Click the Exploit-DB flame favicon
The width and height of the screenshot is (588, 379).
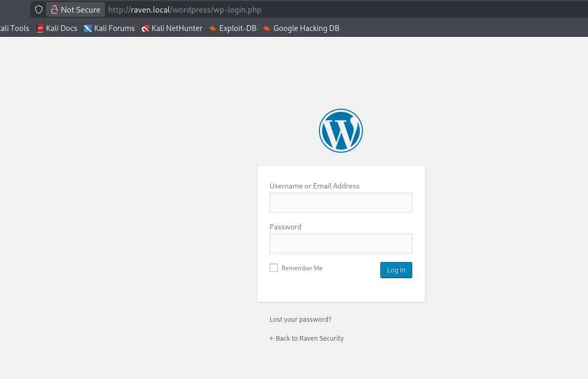213,28
